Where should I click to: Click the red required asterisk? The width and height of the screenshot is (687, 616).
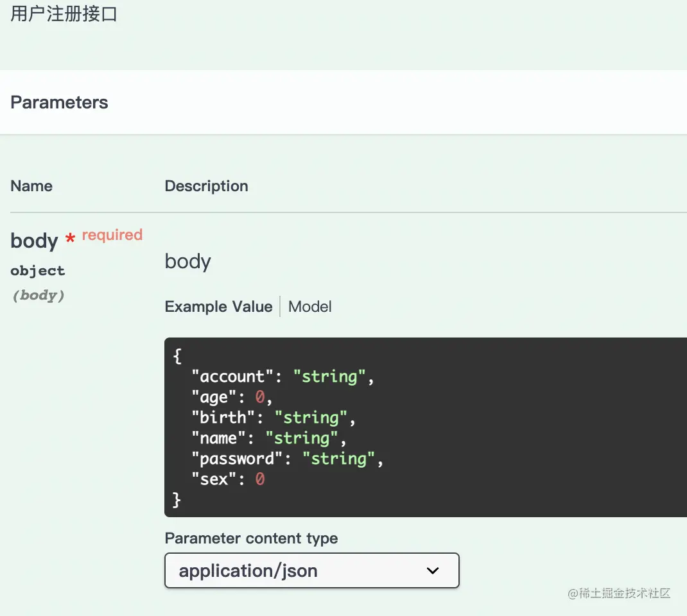[x=70, y=238]
